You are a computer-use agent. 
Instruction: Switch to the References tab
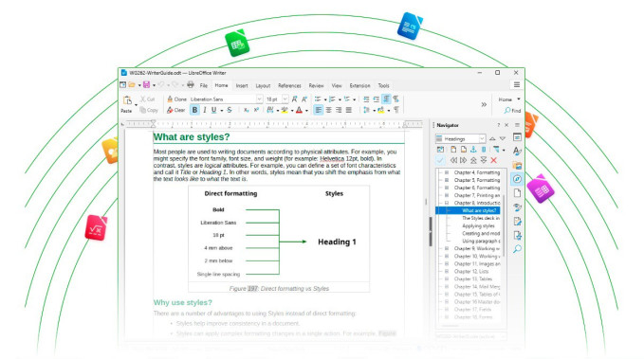(289, 85)
